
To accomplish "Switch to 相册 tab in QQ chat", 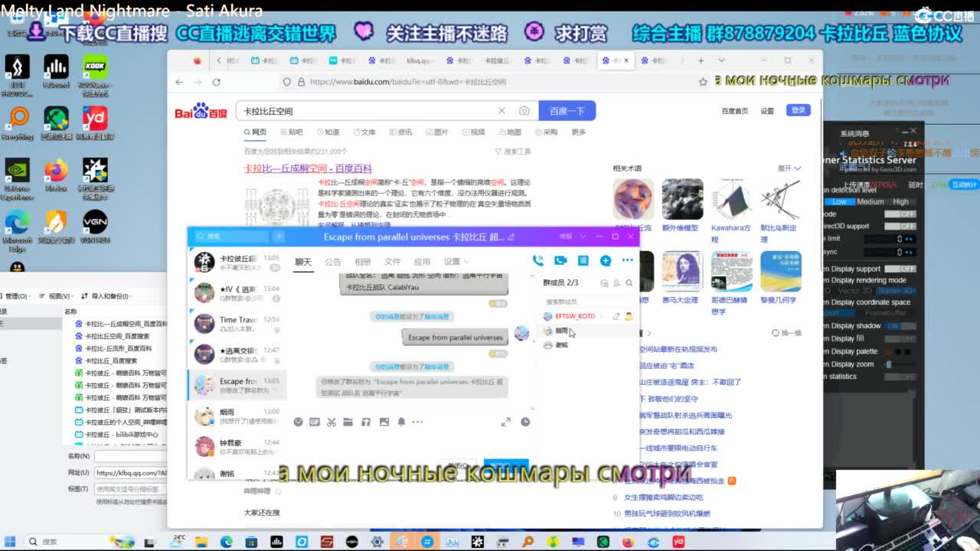I will pos(362,262).
